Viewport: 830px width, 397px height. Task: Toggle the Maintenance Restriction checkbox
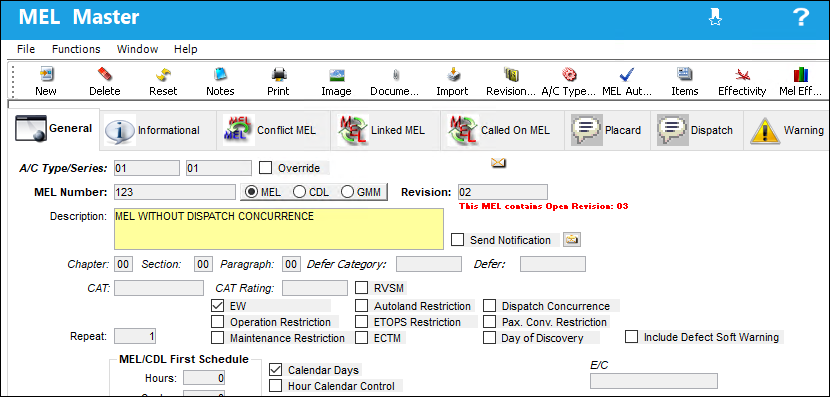click(x=217, y=338)
